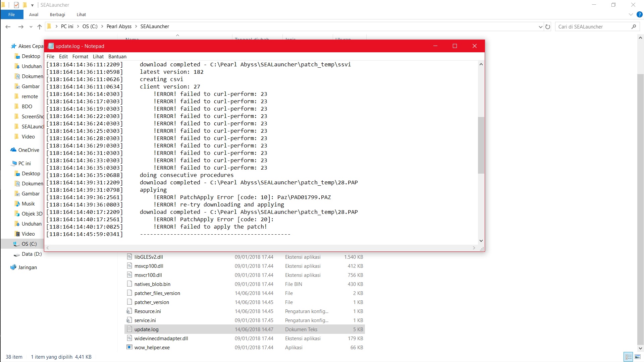Click Pearl Abyss in breadcrumb path
This screenshot has height=362, width=644.
tap(119, 26)
